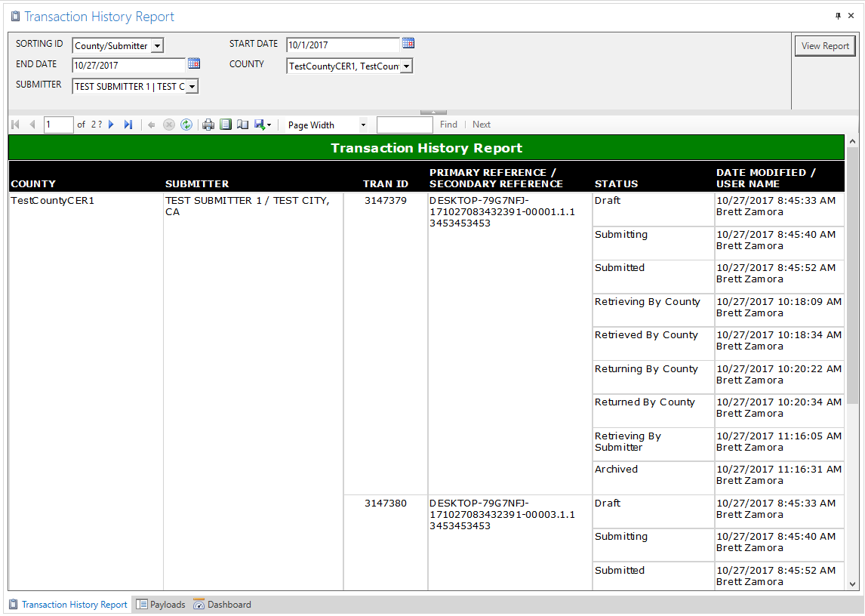
Task: Open the Start Date calendar picker
Action: click(408, 44)
